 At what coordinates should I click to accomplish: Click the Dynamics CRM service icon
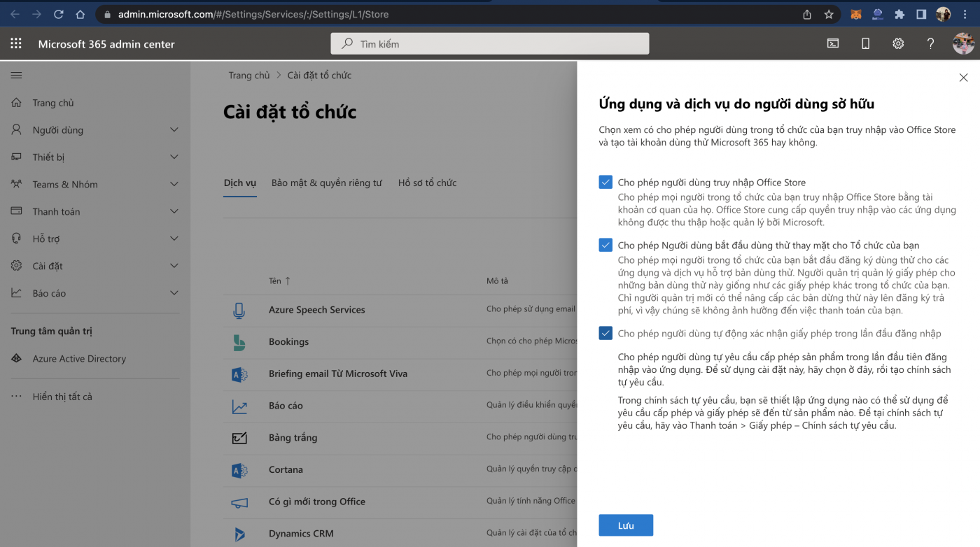click(x=239, y=534)
